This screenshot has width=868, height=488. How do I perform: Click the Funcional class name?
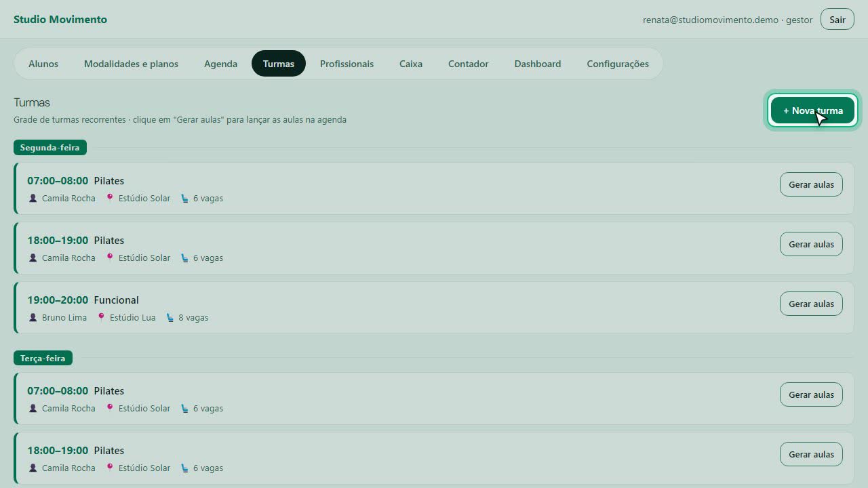point(117,300)
